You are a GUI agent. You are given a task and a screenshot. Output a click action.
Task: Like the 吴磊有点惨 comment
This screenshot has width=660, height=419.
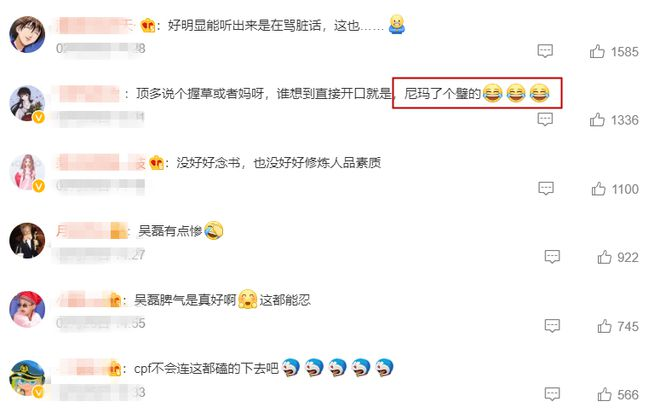click(604, 257)
